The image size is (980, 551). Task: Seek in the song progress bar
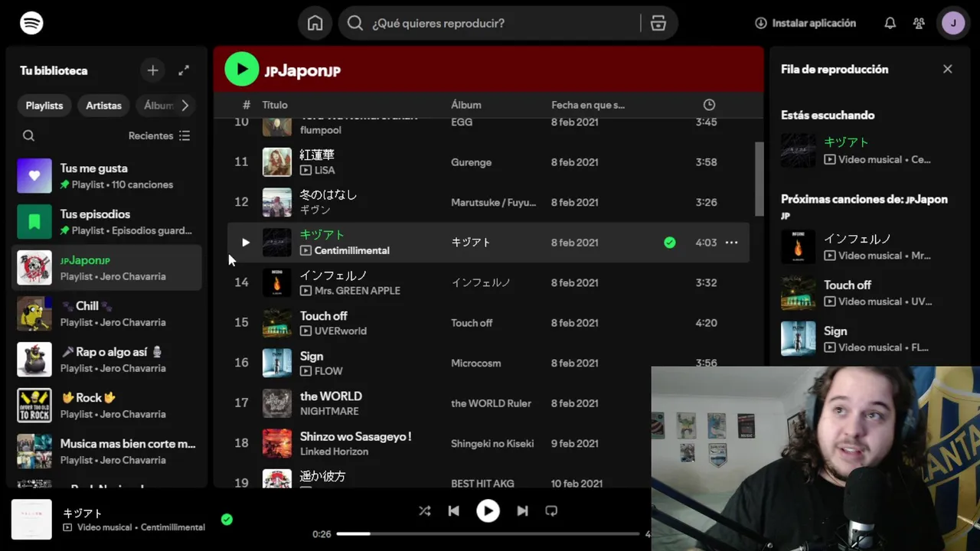[x=488, y=533]
